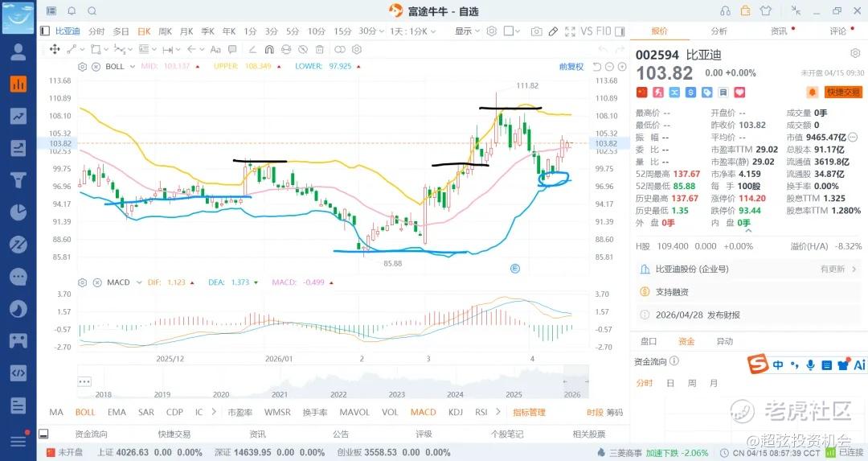Open the 显示 display dropdown

pyautogui.click(x=467, y=31)
